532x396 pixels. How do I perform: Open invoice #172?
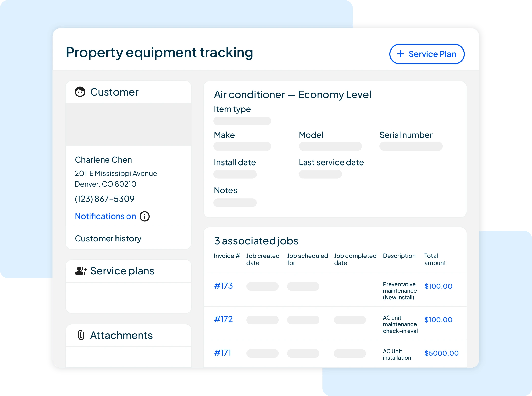point(223,319)
